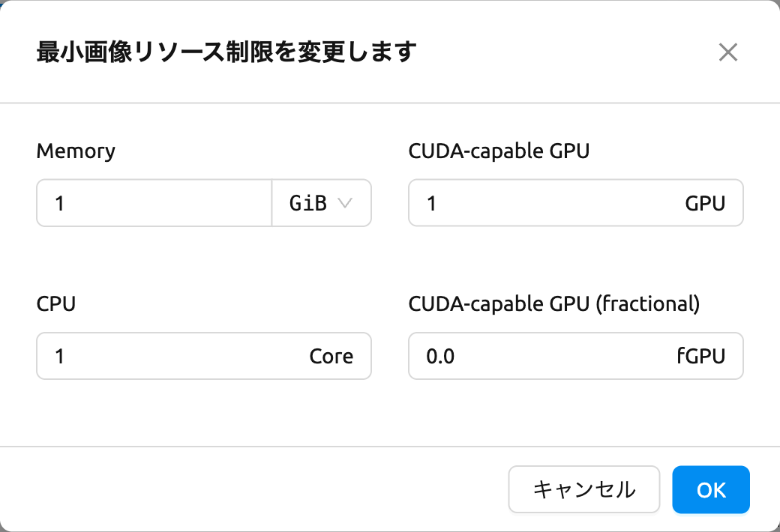Cancel changes with the キャンセル button
780x532 pixels.
click(584, 490)
